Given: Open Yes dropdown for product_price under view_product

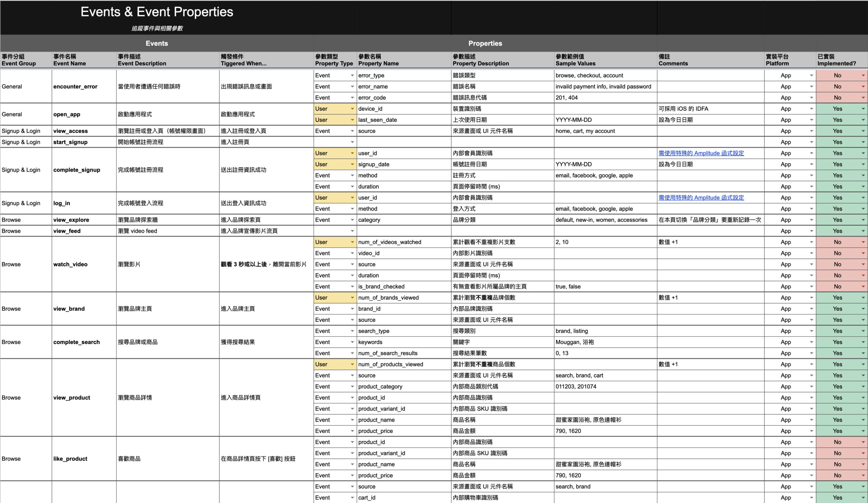Looking at the screenshot, I should click(863, 431).
